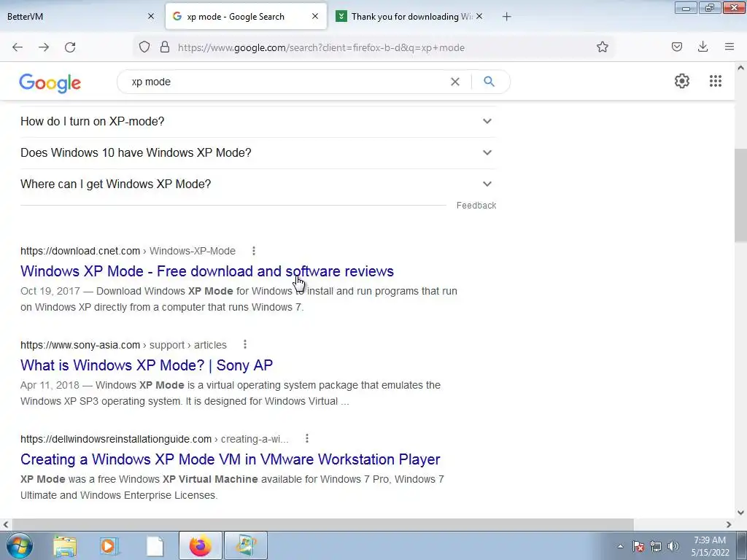Open the Windows Start menu orb

click(x=20, y=545)
